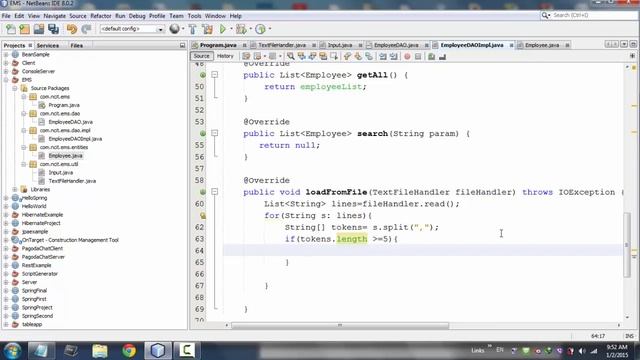
Task: Click the New Project toolbar icon
Action: pyautogui.click(x=24, y=29)
